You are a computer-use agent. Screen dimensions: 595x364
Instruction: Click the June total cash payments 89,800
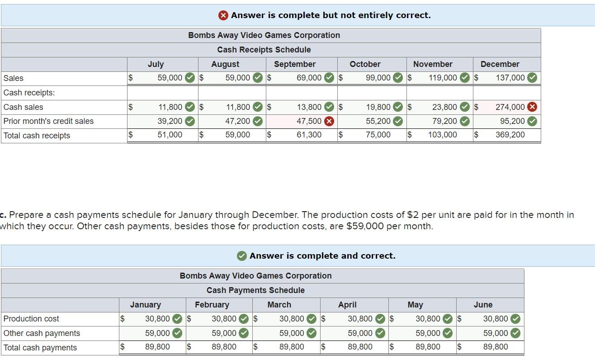(496, 347)
